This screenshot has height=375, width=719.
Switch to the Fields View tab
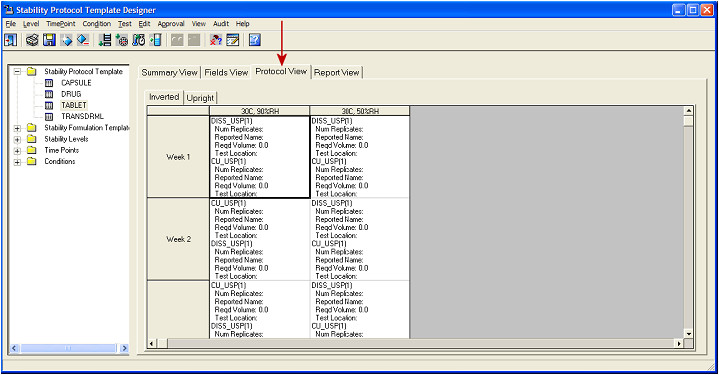point(226,72)
